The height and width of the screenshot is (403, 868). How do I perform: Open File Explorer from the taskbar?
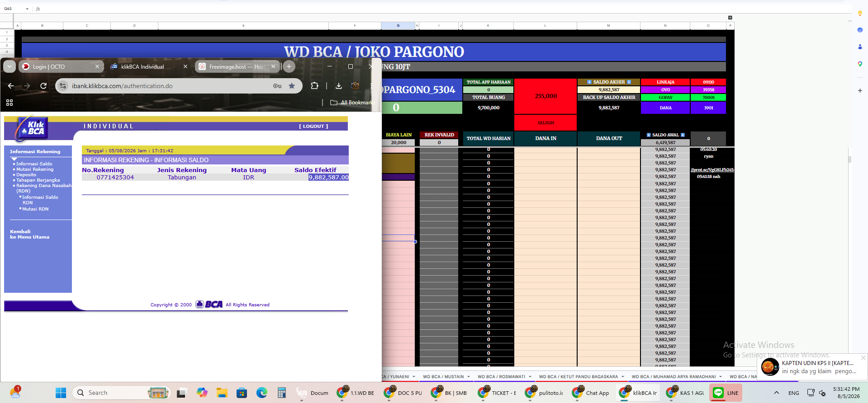222,393
